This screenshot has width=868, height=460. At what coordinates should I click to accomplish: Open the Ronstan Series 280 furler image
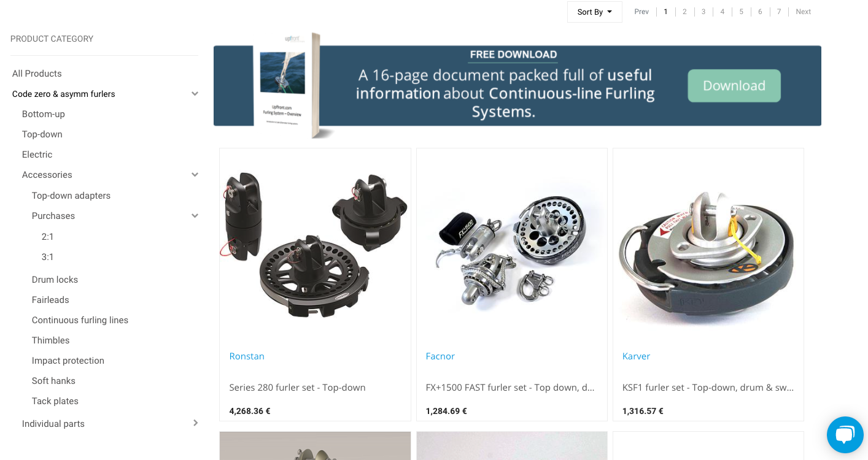315,244
